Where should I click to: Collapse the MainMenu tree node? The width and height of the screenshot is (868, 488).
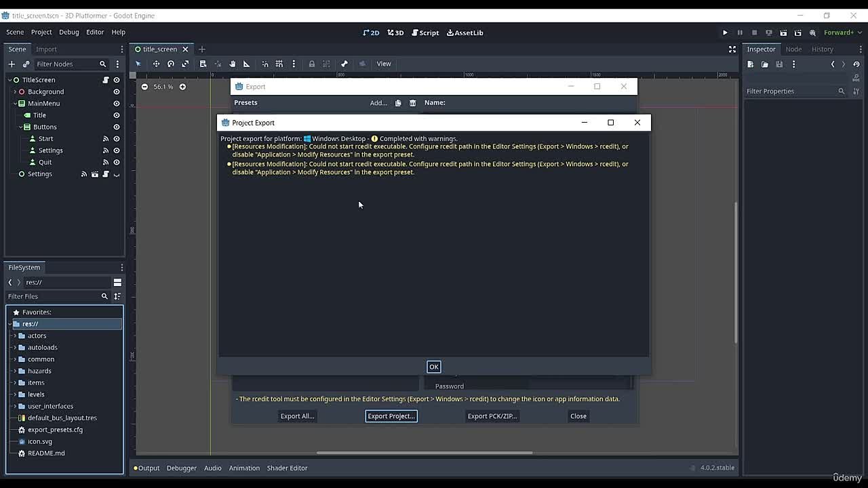[x=15, y=104]
